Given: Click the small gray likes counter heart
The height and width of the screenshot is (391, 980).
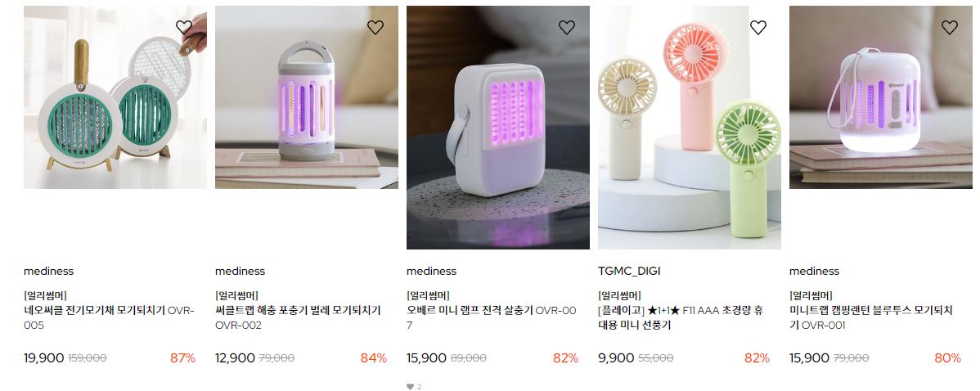Looking at the screenshot, I should [x=410, y=387].
